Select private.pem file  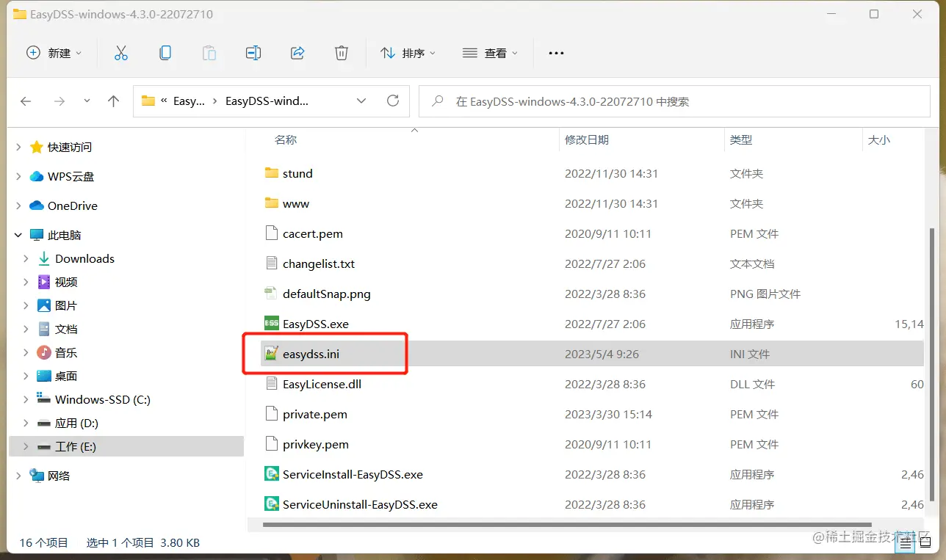[315, 414]
